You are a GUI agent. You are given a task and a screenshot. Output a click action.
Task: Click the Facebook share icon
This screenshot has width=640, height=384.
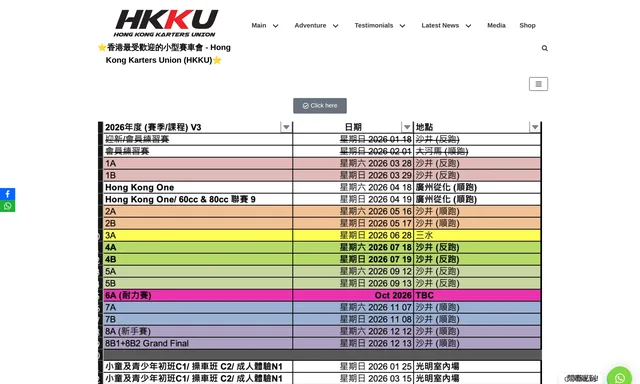tap(7, 194)
